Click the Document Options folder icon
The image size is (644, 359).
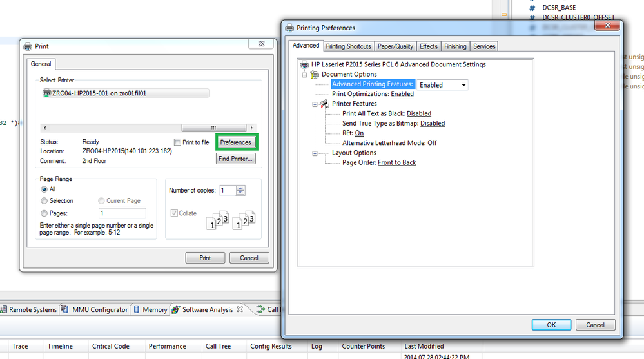pos(315,74)
